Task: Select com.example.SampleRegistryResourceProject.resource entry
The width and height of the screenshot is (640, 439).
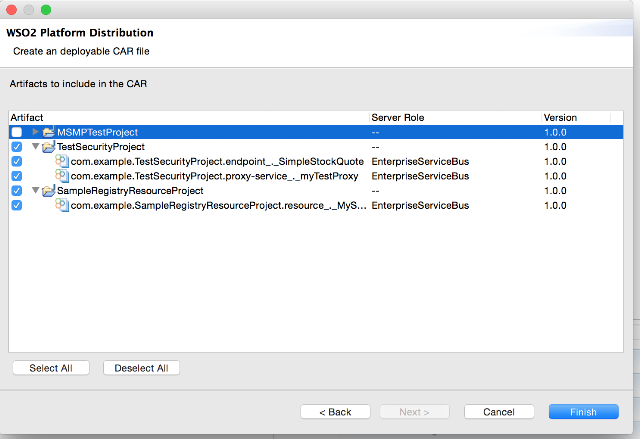Action: click(x=218, y=206)
